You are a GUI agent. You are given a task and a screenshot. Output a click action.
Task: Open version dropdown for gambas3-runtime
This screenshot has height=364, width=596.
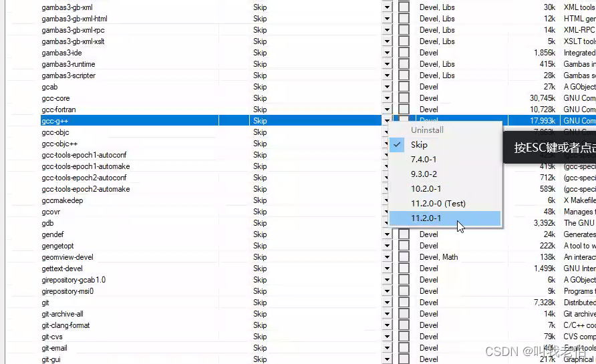387,64
